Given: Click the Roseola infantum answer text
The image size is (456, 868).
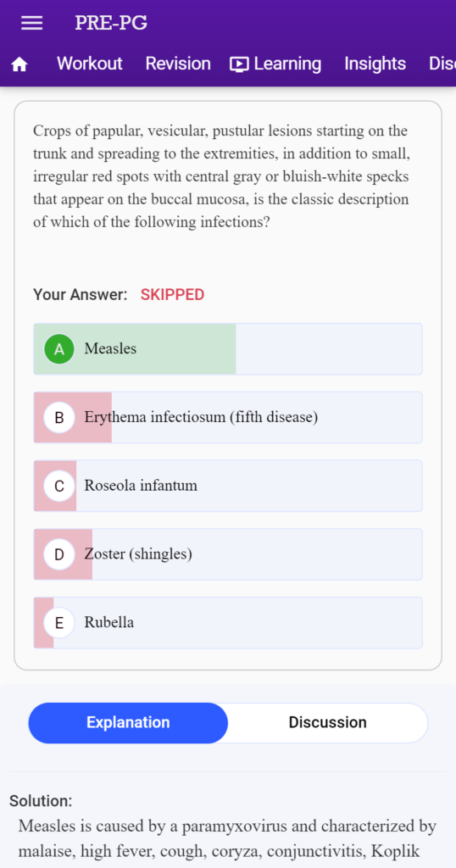Looking at the screenshot, I should coord(141,486).
